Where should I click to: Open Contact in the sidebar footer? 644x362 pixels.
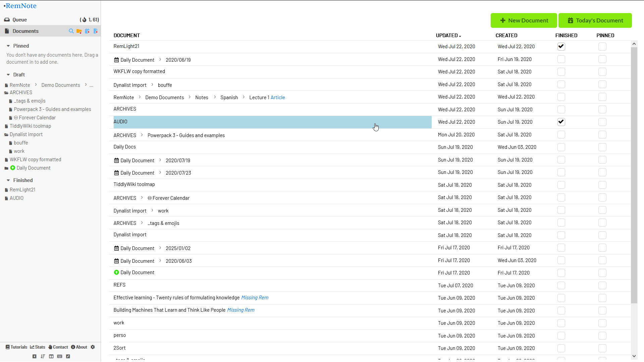pyautogui.click(x=58, y=347)
